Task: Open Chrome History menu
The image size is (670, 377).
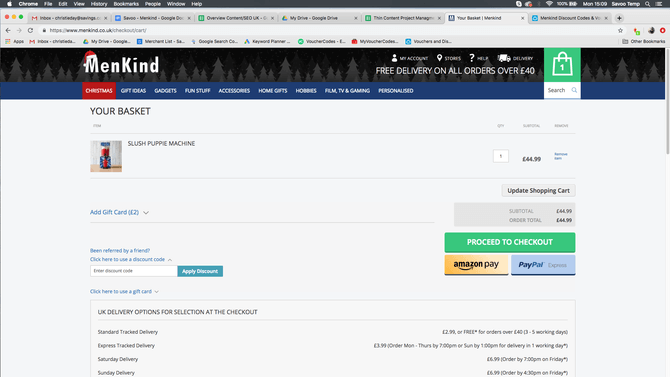Action: pyautogui.click(x=99, y=4)
